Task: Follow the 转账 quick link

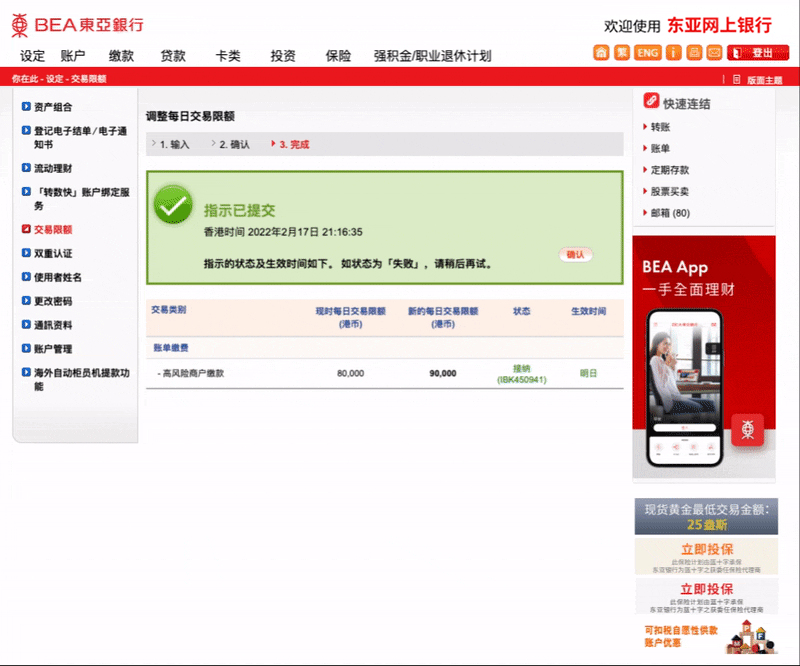Action: click(x=660, y=127)
